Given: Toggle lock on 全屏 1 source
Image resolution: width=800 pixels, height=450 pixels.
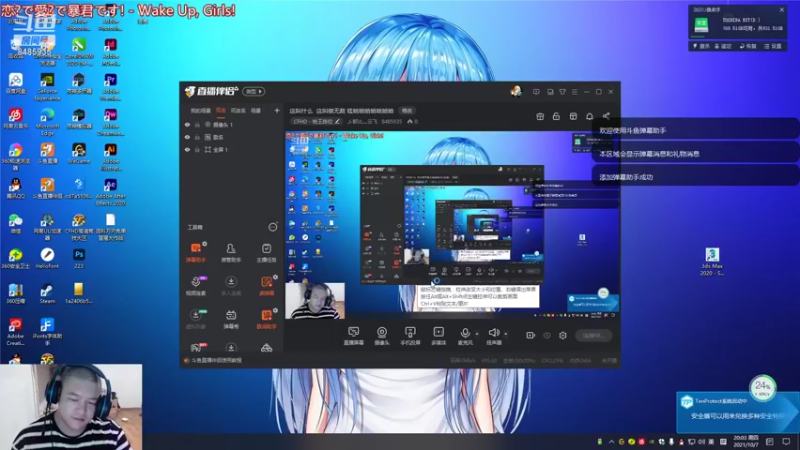Looking at the screenshot, I should pyautogui.click(x=197, y=149).
